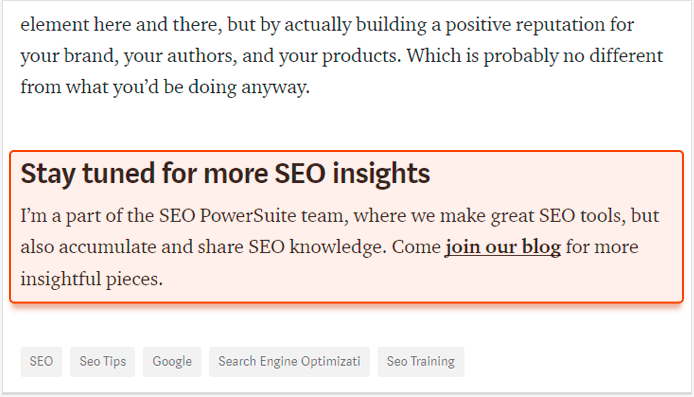Select the Seo Tips tag

coord(102,362)
